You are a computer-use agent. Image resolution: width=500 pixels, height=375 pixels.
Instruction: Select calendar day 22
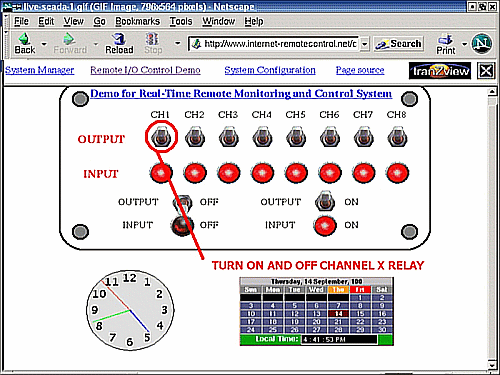point(360,322)
